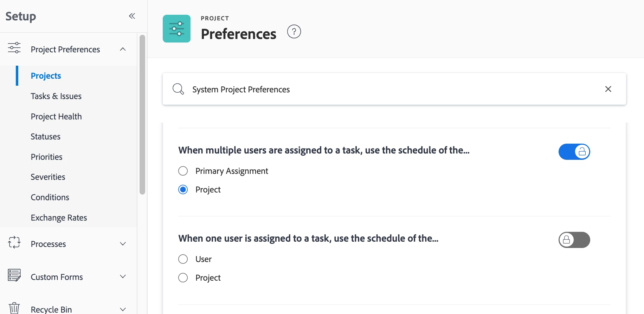Click the System Project Preferences search field

(x=387, y=89)
